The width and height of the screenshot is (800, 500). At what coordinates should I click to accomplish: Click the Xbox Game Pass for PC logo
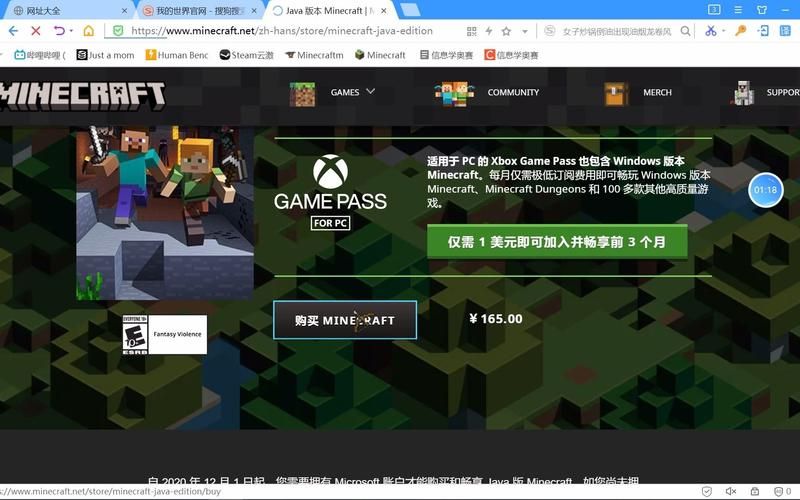(x=330, y=192)
